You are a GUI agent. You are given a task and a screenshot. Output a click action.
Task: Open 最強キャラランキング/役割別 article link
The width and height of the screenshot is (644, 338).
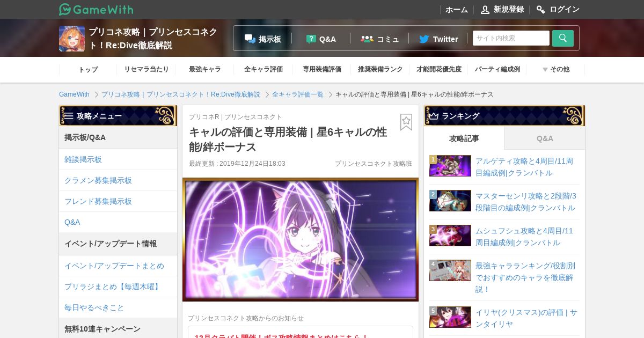tap(525, 277)
